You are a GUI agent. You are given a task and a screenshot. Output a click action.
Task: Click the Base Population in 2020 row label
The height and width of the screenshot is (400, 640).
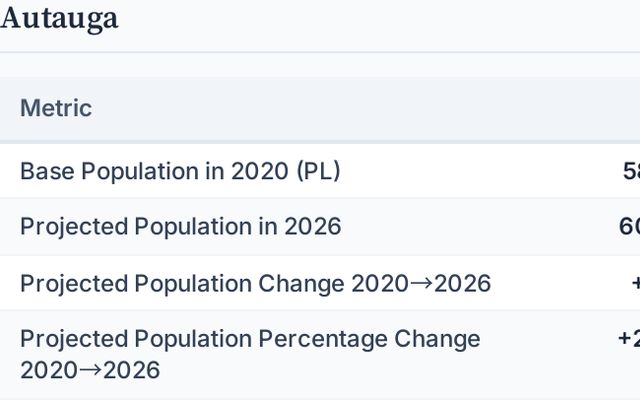point(180,171)
